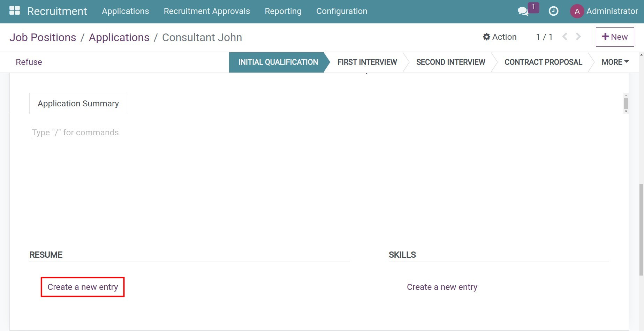
Task: Open the apps grid menu
Action: pyautogui.click(x=15, y=11)
